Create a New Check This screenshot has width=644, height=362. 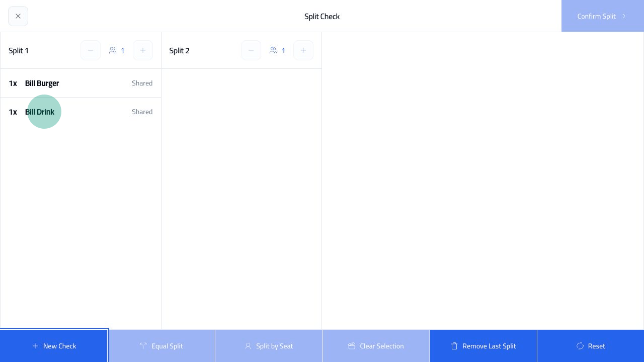pos(54,346)
